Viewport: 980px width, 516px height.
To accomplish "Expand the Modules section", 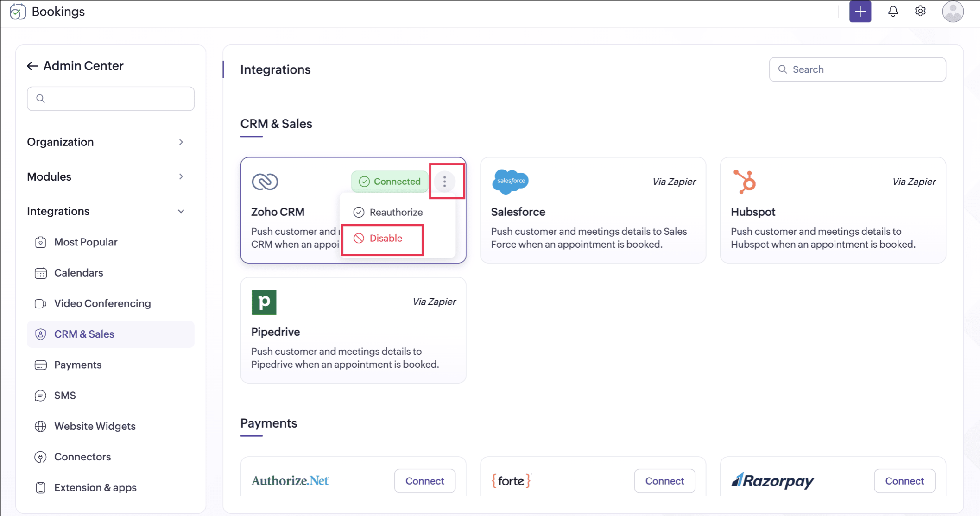I will point(181,177).
